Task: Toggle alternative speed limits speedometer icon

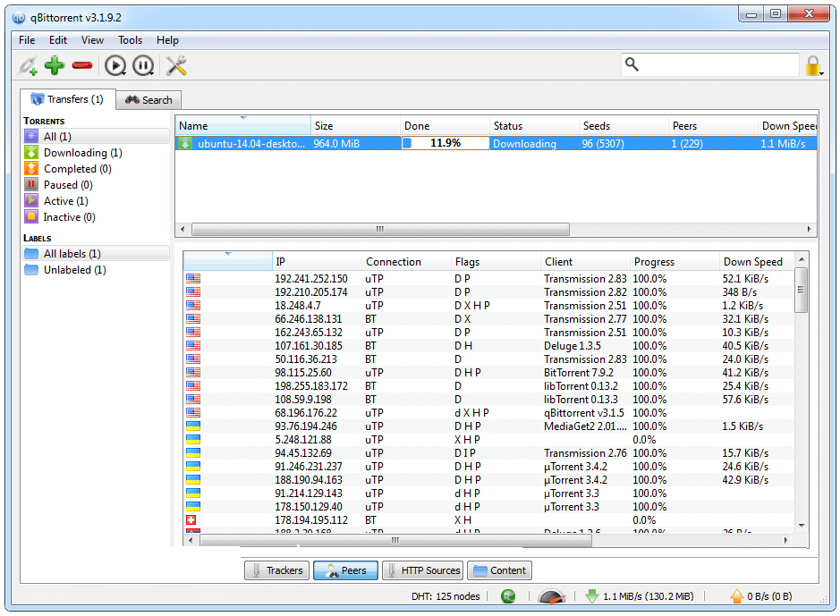Action: (x=552, y=596)
